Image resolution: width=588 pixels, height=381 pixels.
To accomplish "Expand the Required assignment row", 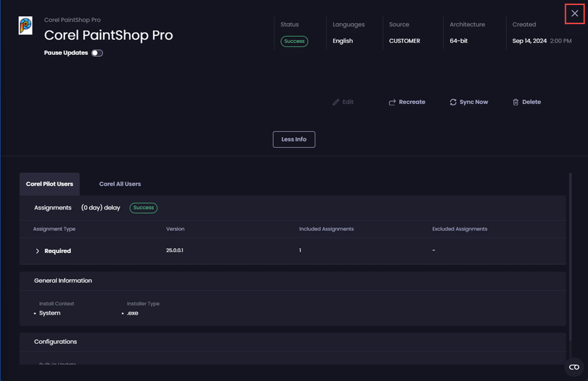I will 37,251.
